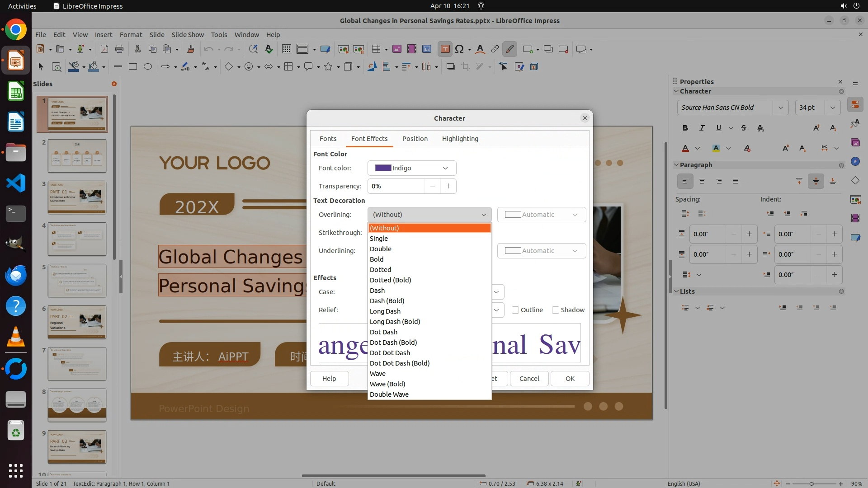Open the Font color dropdown
Image resolution: width=868 pixels, height=488 pixels.
(411, 168)
